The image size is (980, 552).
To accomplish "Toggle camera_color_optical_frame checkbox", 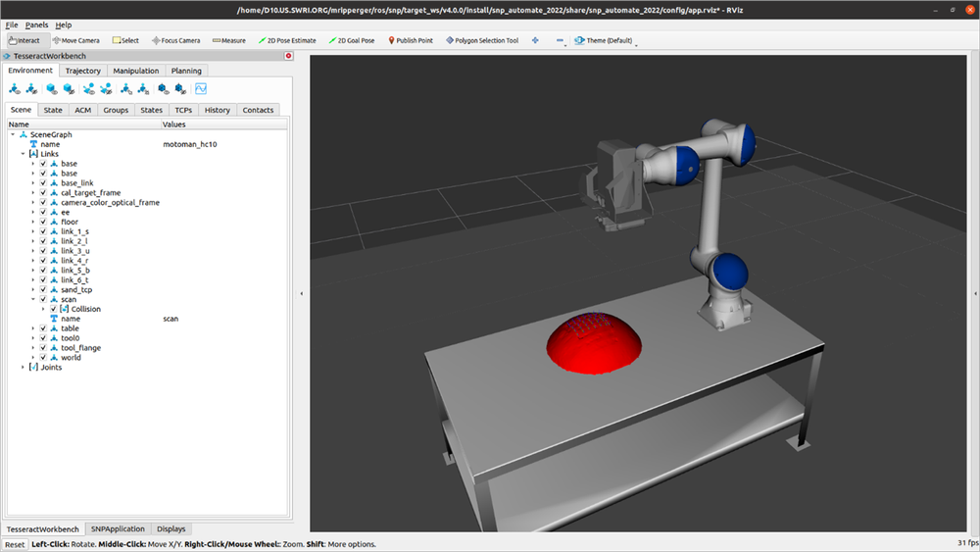I will [43, 203].
